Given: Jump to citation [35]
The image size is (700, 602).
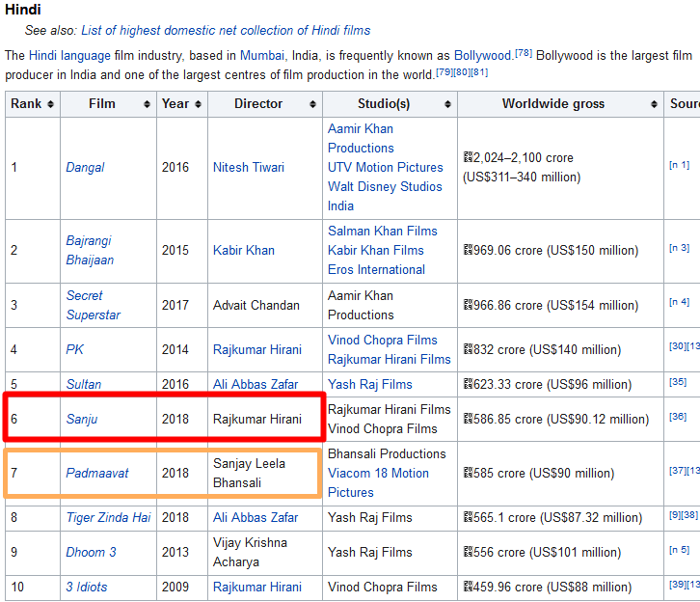Looking at the screenshot, I should [678, 382].
